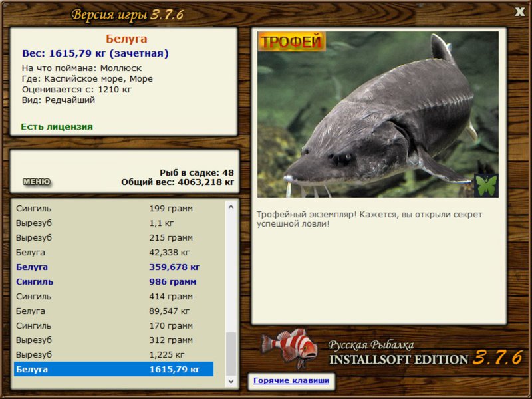The height and width of the screenshot is (399, 532).
Task: Click the Русская Рыбалка Installsoft Edition logo text
Action: click(426, 353)
